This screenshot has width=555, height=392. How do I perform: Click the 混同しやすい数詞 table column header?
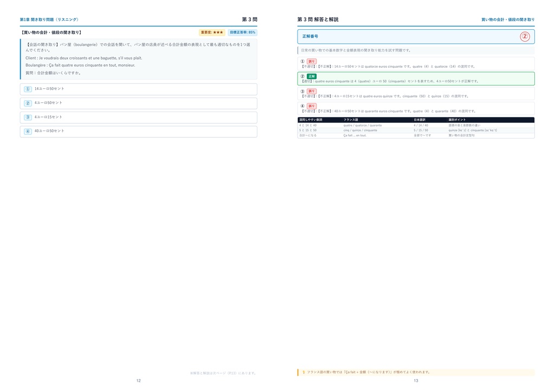tap(311, 120)
